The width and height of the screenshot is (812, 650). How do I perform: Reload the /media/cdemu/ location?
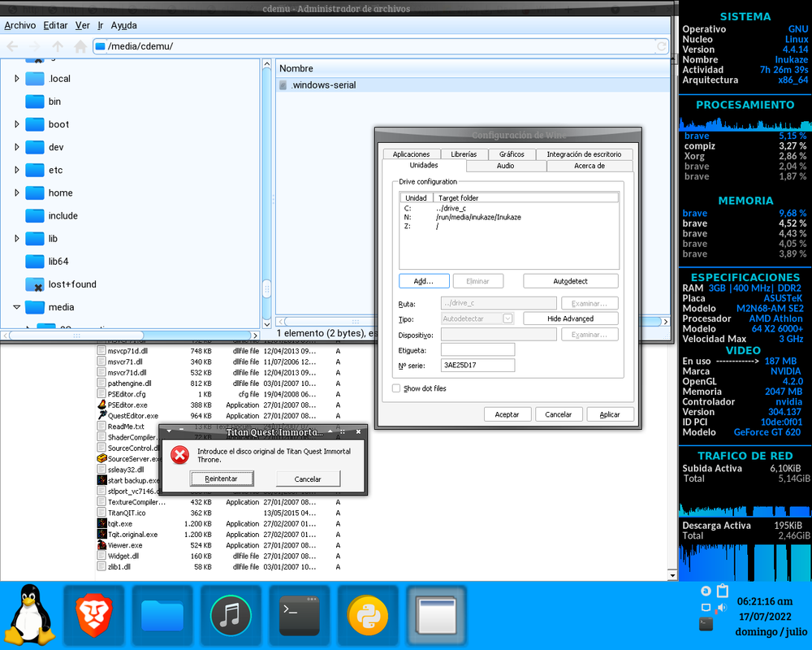pos(661,46)
